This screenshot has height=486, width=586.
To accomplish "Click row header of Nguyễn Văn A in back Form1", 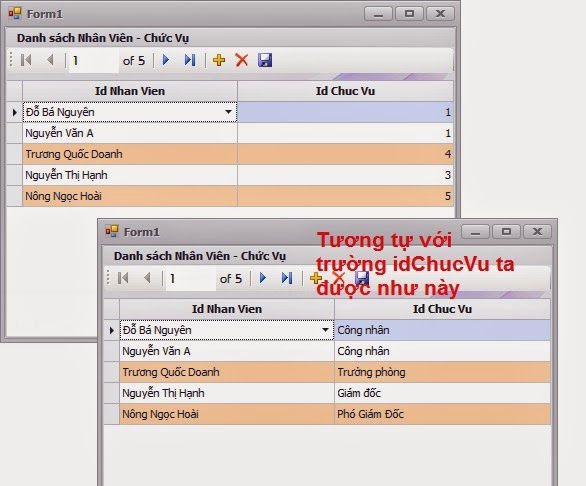I will click(x=15, y=133).
